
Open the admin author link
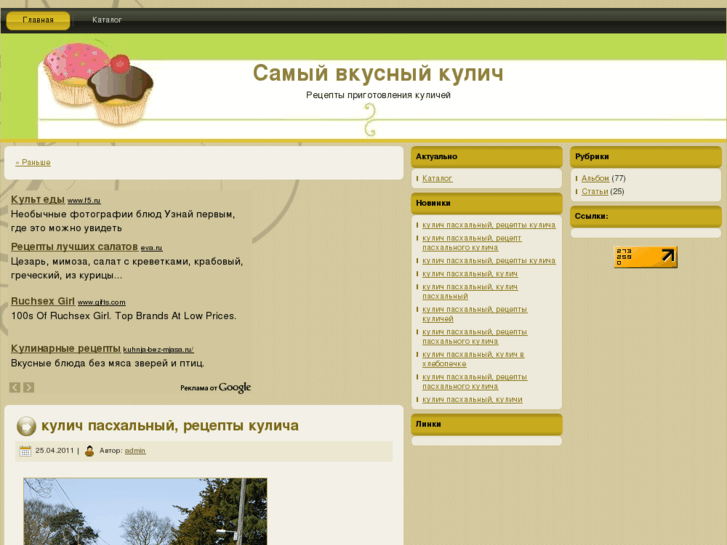tap(135, 451)
